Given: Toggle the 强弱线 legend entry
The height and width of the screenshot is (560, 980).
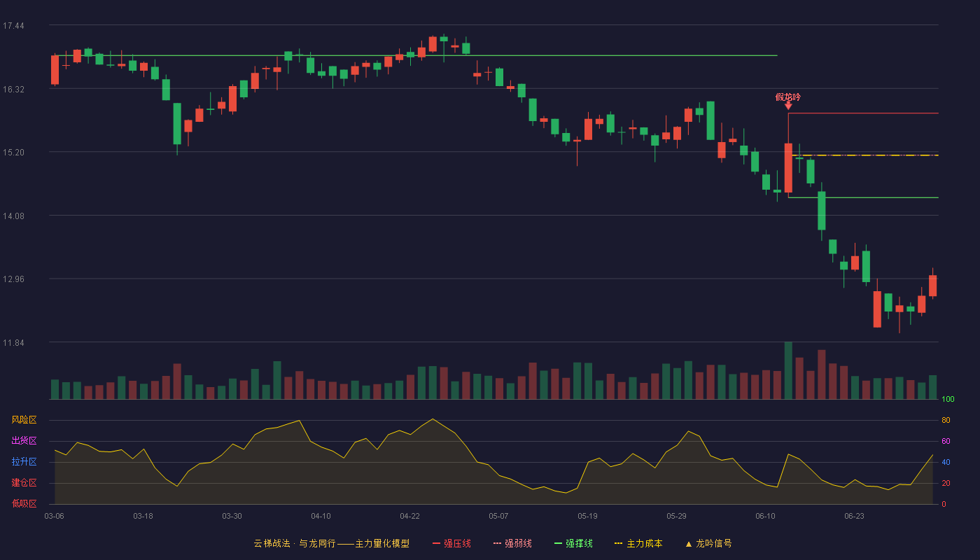Looking at the screenshot, I should click(512, 543).
